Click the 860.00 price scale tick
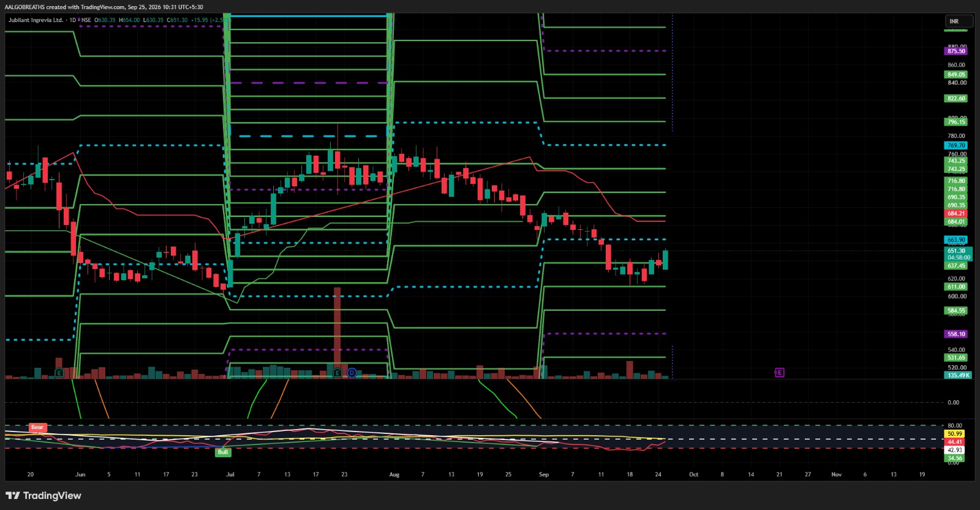Viewport: 980px width, 510px height. tap(956, 65)
